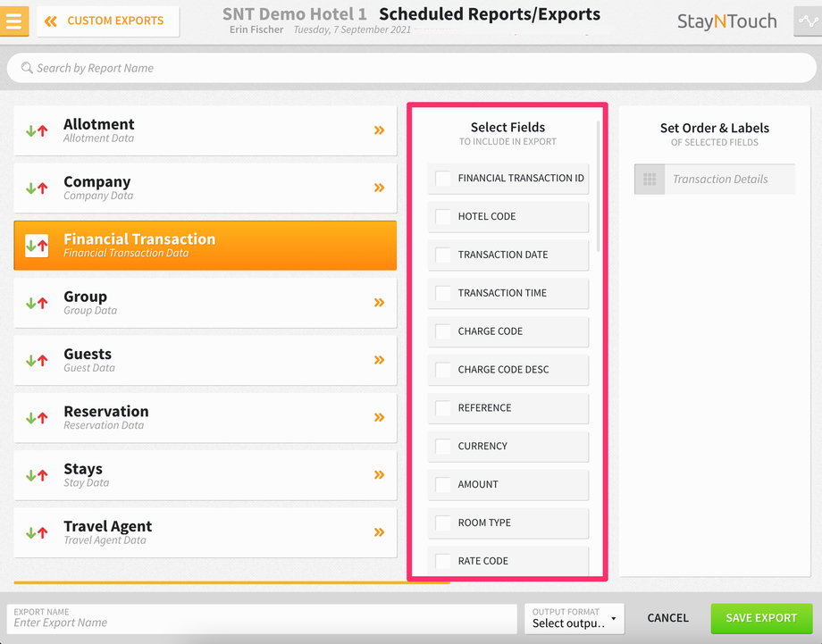Check the Financial Transaction ID field
The height and width of the screenshot is (644, 822).
pyautogui.click(x=443, y=178)
